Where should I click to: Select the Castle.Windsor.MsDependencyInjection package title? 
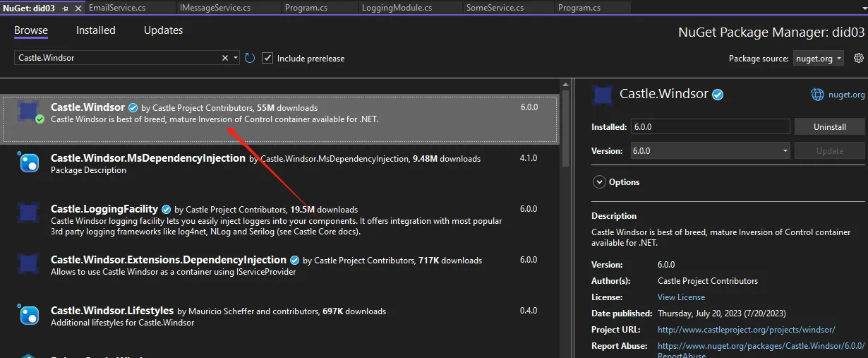[148, 158]
